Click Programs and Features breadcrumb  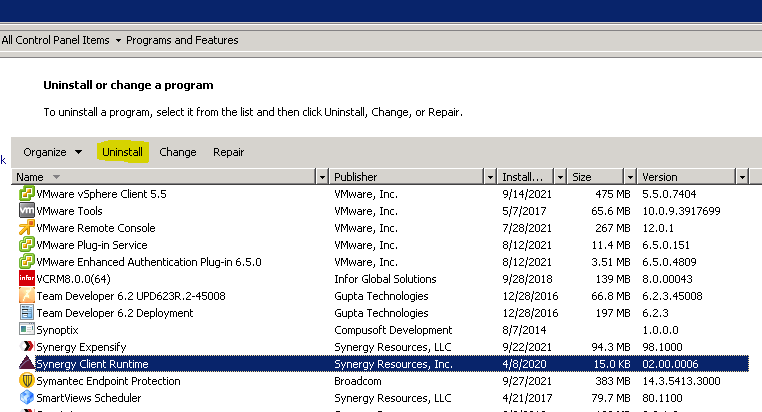pos(182,40)
